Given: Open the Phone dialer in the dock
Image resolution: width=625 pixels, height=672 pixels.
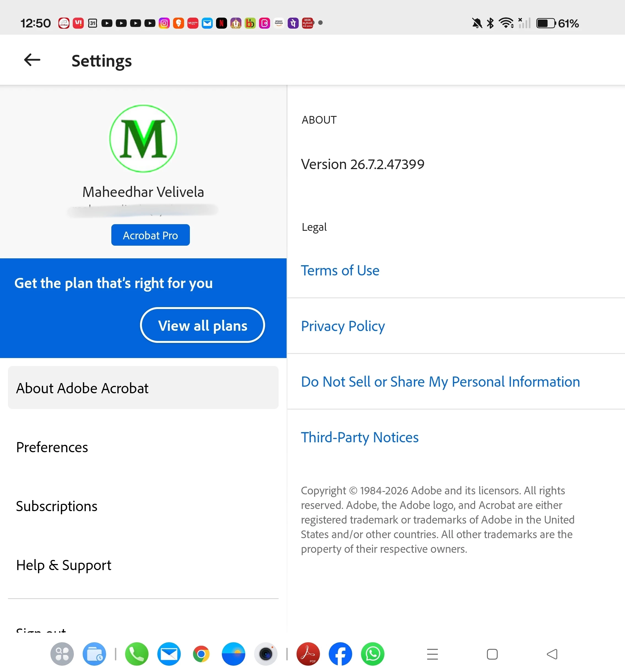Looking at the screenshot, I should pyautogui.click(x=137, y=654).
